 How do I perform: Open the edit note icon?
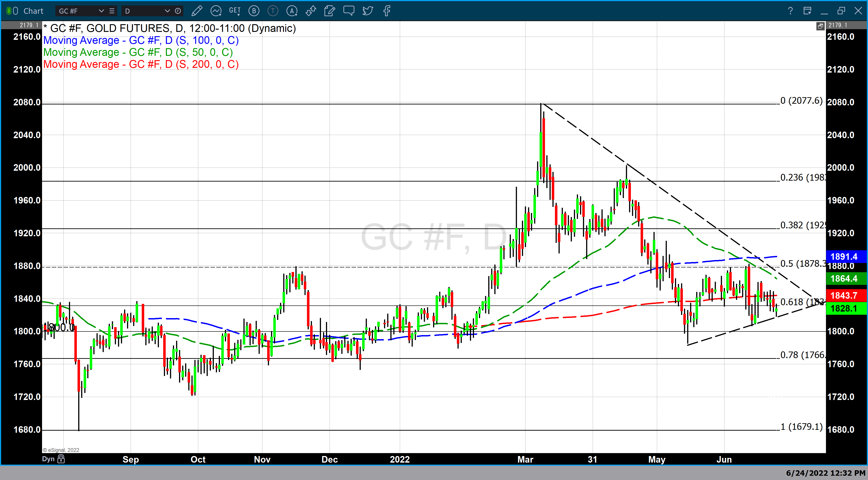coord(330,11)
